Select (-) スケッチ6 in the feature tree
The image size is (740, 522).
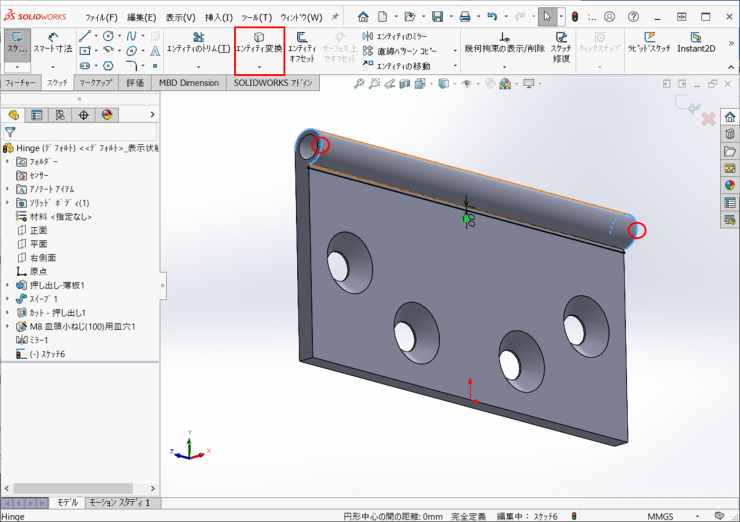tap(46, 354)
